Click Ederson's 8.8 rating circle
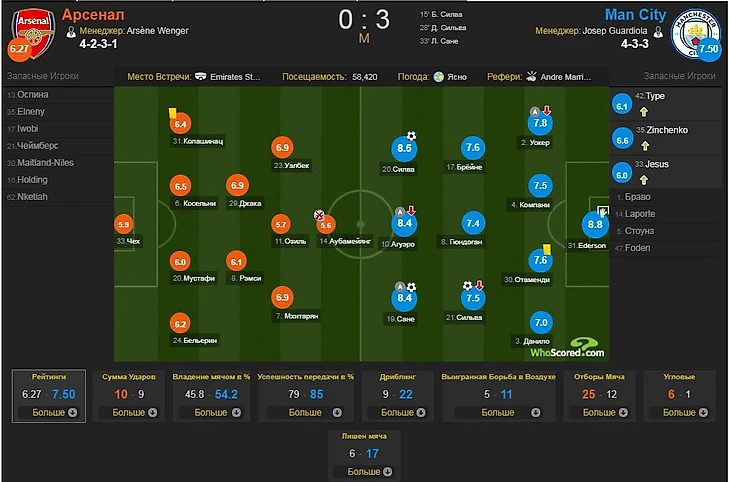The height and width of the screenshot is (482, 730). click(596, 226)
